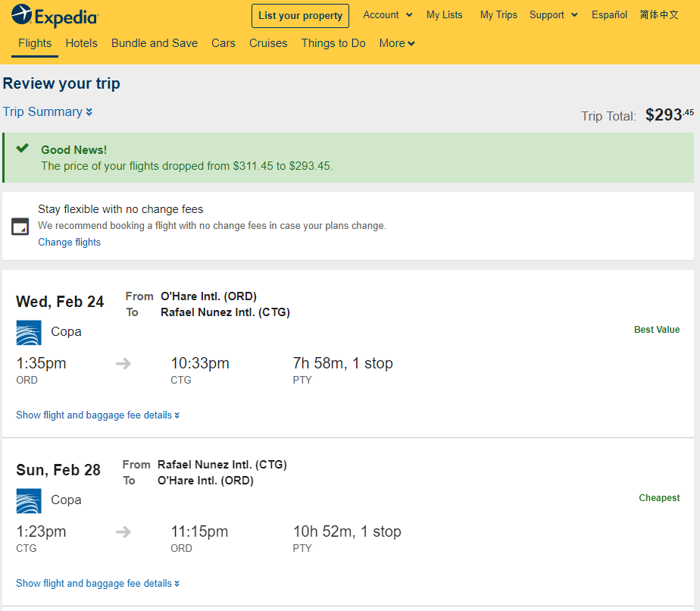Image resolution: width=700 pixels, height=611 pixels.
Task: Click the 1:23pm departure time
Action: click(41, 531)
